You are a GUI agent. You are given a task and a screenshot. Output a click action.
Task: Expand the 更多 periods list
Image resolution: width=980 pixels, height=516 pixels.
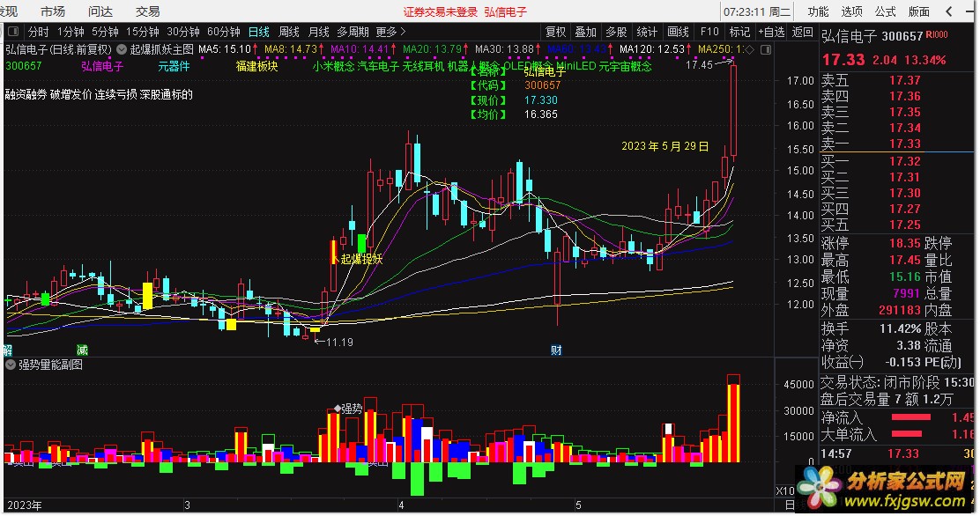pyautogui.click(x=390, y=31)
